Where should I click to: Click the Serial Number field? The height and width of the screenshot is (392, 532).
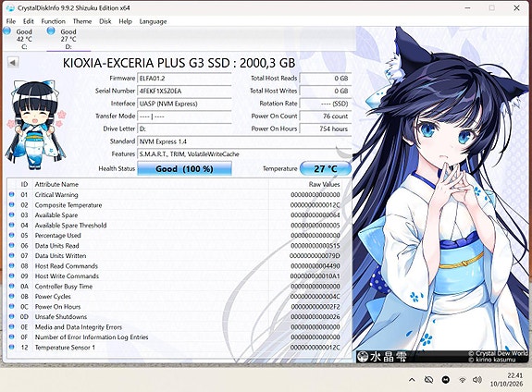point(184,91)
